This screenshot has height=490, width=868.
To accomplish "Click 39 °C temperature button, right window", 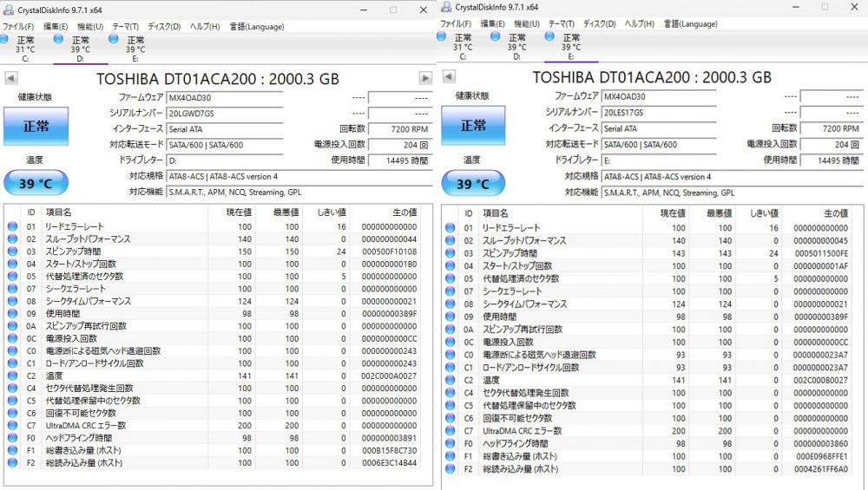I will coord(473,184).
